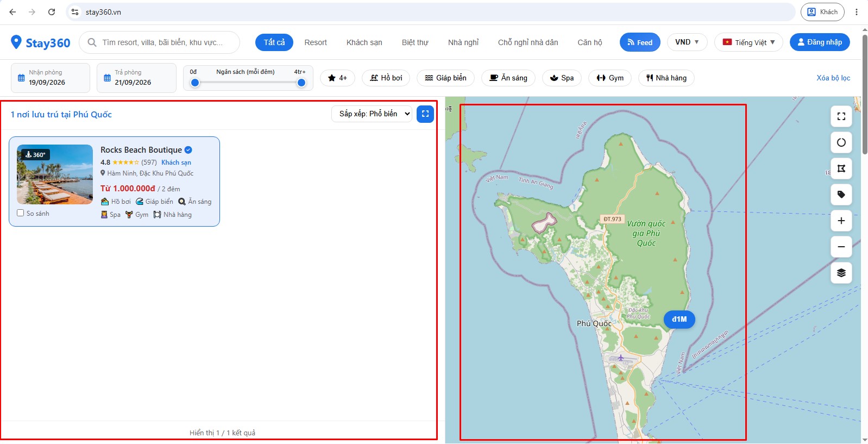Open the browser three-dot menu
868x444 pixels.
point(857,12)
